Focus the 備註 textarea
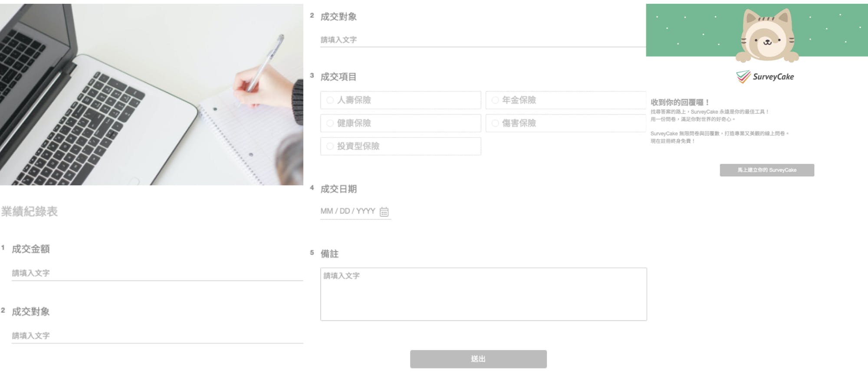The height and width of the screenshot is (373, 868). click(483, 294)
